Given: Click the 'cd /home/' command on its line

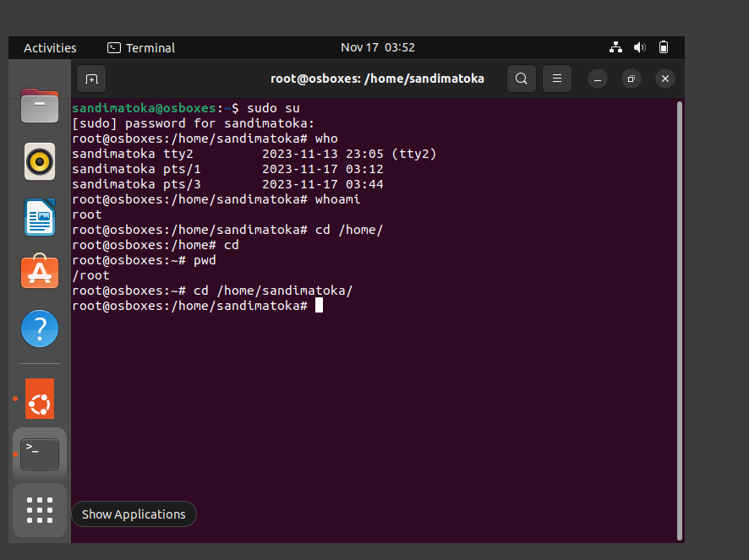Looking at the screenshot, I should tap(349, 230).
